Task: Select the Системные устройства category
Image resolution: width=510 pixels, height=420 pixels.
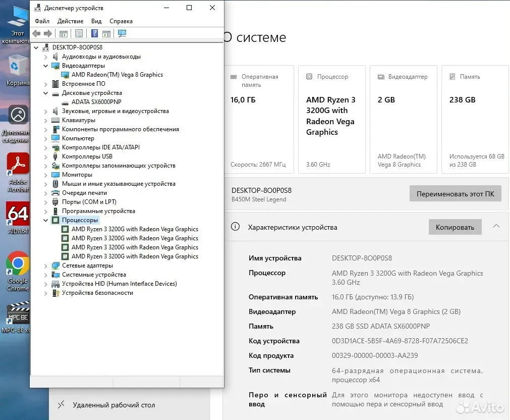Action: point(94,275)
